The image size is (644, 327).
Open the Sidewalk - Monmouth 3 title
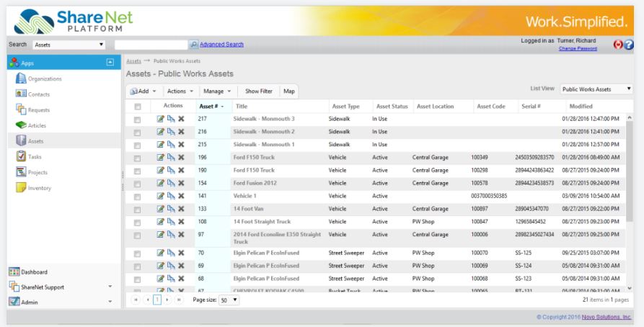(x=264, y=119)
